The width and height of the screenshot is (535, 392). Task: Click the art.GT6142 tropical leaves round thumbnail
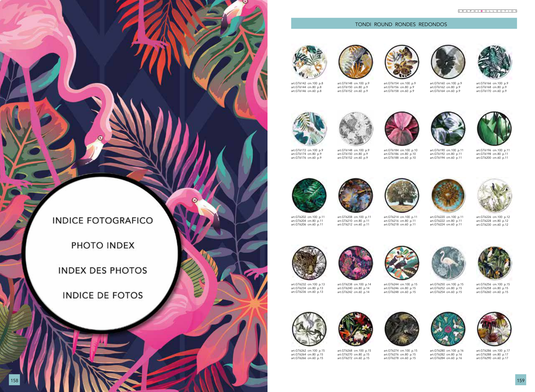tap(309, 62)
